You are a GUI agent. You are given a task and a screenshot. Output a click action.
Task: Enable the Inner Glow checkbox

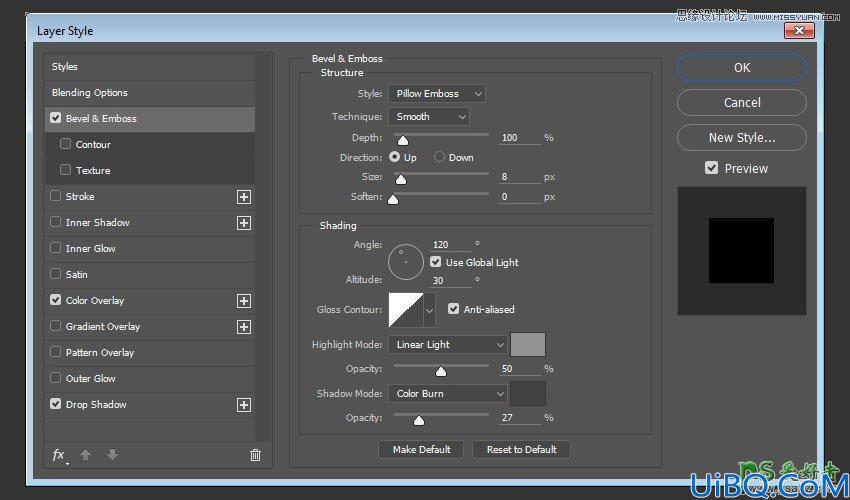(x=55, y=248)
